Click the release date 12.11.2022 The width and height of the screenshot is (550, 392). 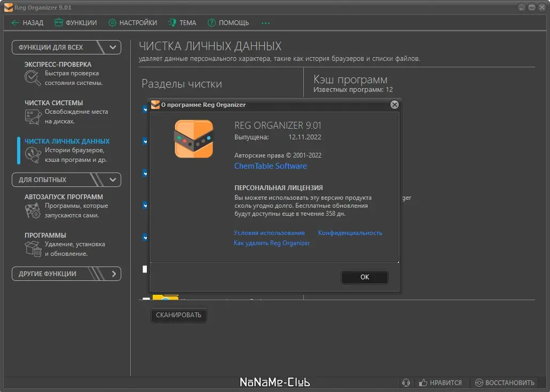point(305,137)
